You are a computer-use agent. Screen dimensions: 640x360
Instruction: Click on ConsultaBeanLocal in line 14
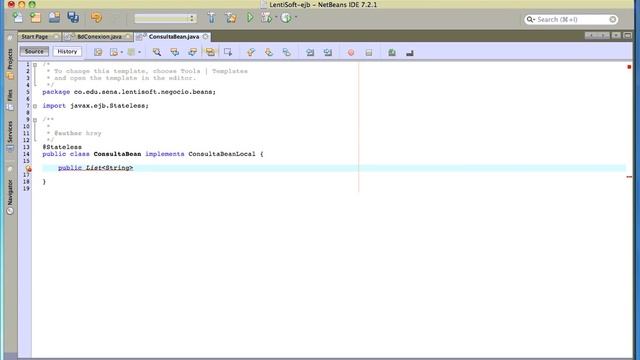click(222, 154)
